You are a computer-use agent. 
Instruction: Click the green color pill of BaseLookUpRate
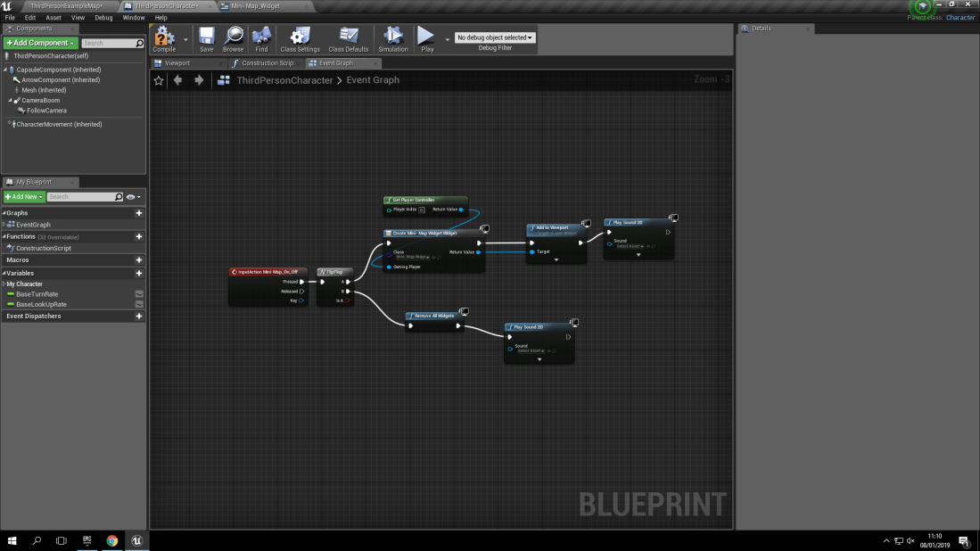click(10, 304)
